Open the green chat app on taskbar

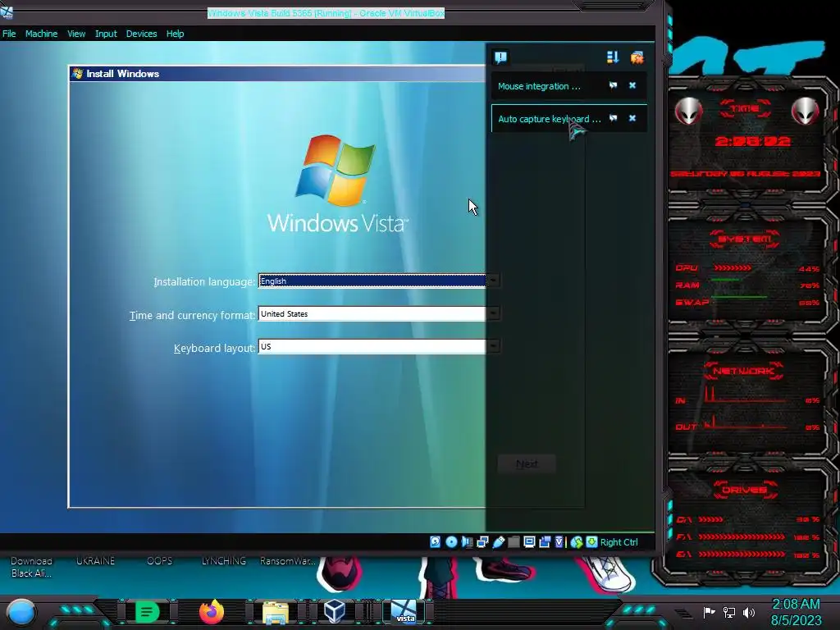click(x=147, y=612)
